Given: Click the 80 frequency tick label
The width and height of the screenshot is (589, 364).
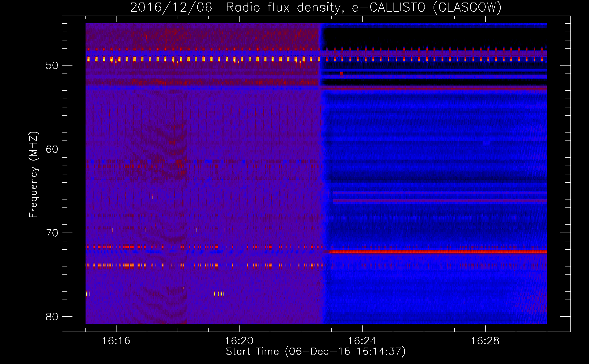Looking at the screenshot, I should [52, 317].
